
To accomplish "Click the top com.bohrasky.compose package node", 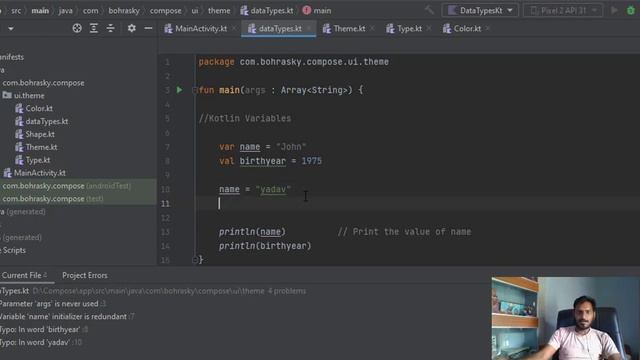I will pyautogui.click(x=43, y=83).
